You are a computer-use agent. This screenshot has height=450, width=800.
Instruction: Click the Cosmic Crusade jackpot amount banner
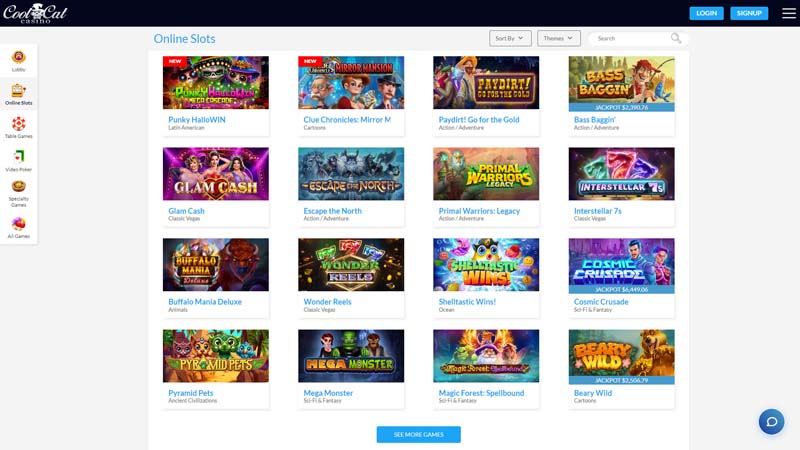[621, 290]
